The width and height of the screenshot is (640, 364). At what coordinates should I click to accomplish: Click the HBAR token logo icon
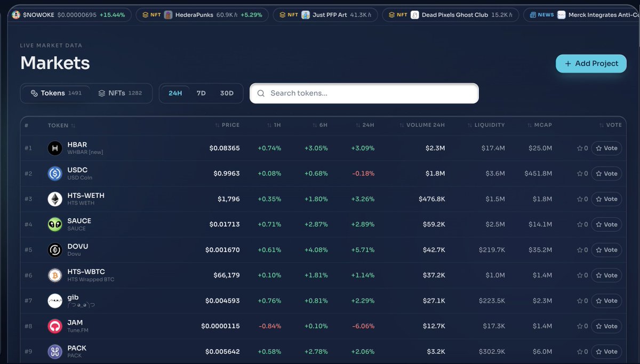tap(55, 148)
